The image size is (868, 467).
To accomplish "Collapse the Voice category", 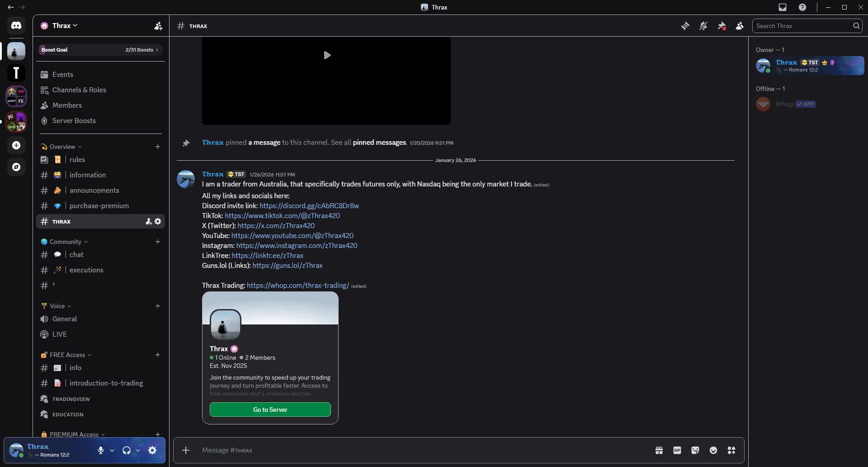I will tap(56, 306).
